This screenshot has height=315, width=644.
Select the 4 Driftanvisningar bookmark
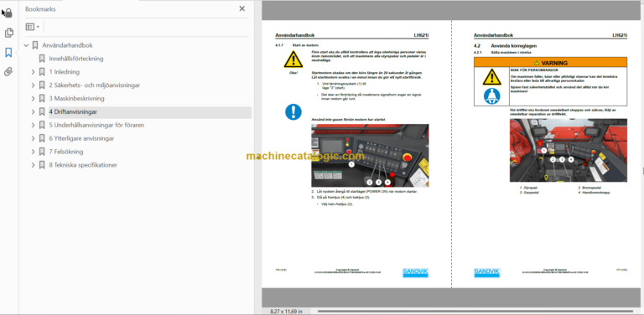click(73, 111)
